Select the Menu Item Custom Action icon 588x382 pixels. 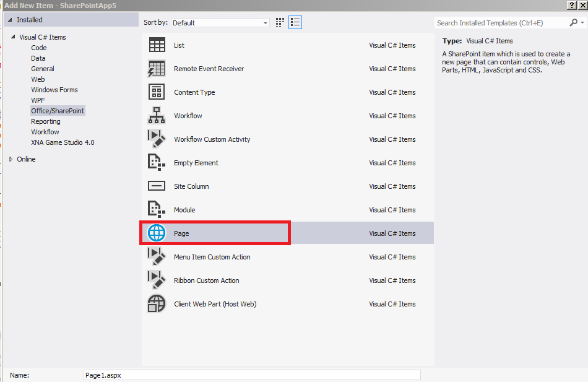pos(157,257)
